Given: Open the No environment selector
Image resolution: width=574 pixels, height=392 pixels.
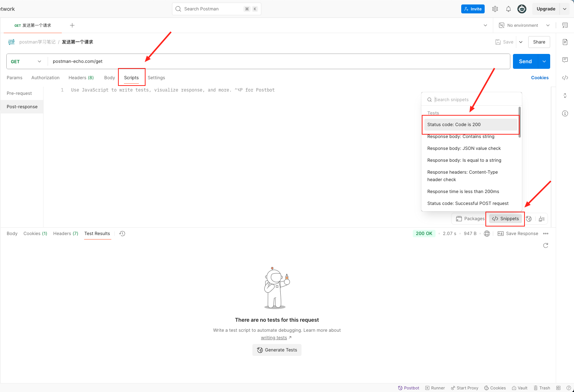Looking at the screenshot, I should [x=523, y=25].
